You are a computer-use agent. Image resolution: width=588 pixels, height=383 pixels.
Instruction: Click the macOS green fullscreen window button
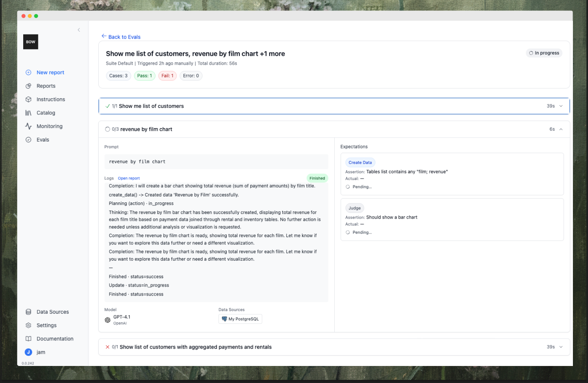pyautogui.click(x=36, y=16)
